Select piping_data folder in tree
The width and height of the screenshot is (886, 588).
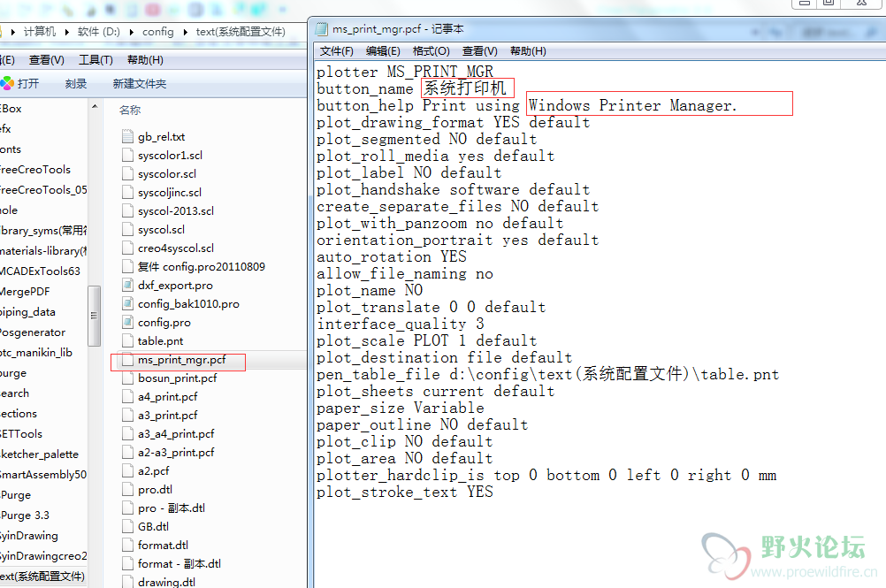pos(27,312)
